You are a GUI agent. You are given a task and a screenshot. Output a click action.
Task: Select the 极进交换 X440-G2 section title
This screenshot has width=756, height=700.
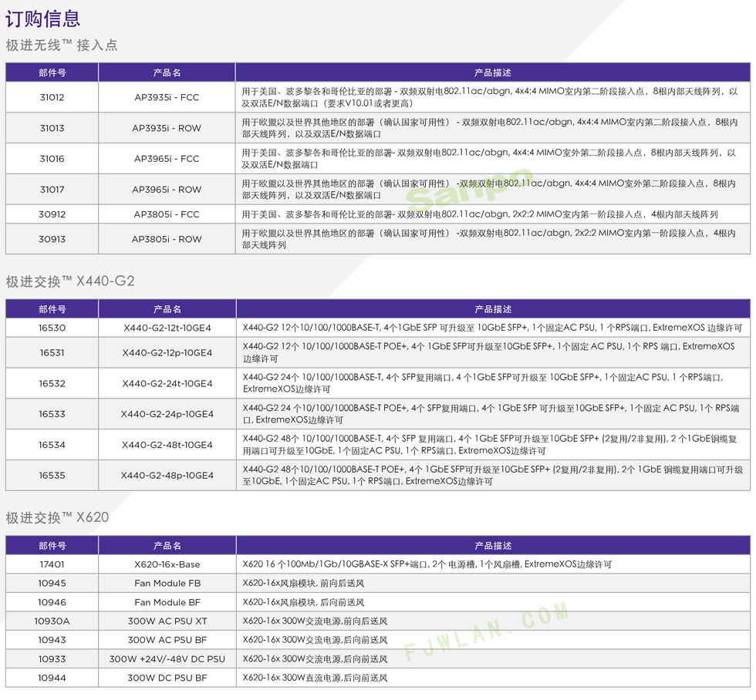tap(70, 281)
